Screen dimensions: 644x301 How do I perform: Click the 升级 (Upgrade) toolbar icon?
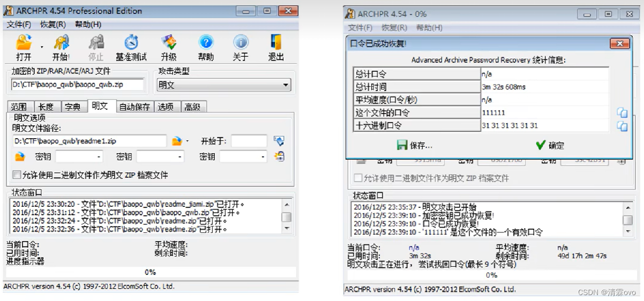[x=169, y=42]
